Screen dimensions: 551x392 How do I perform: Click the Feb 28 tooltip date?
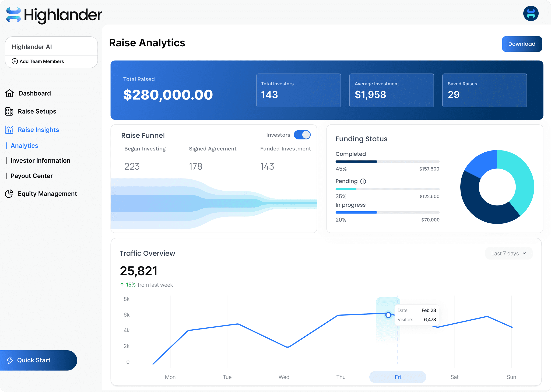(x=429, y=310)
